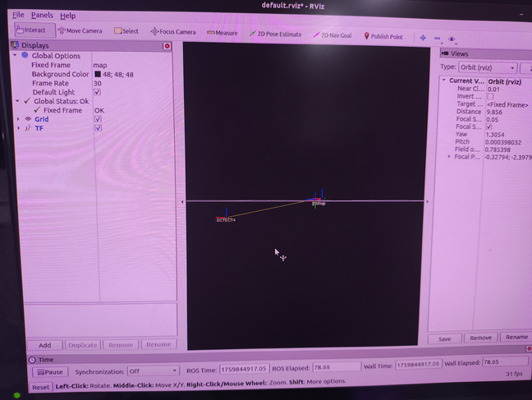Close the Displays panel
Screen dimensions: 532x400
[x=167, y=46]
